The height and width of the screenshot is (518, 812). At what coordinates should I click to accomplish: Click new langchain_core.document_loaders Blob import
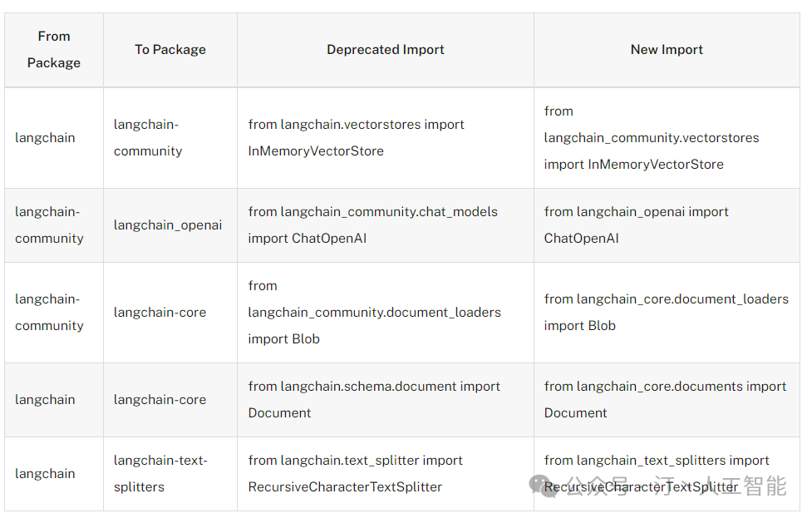point(666,313)
